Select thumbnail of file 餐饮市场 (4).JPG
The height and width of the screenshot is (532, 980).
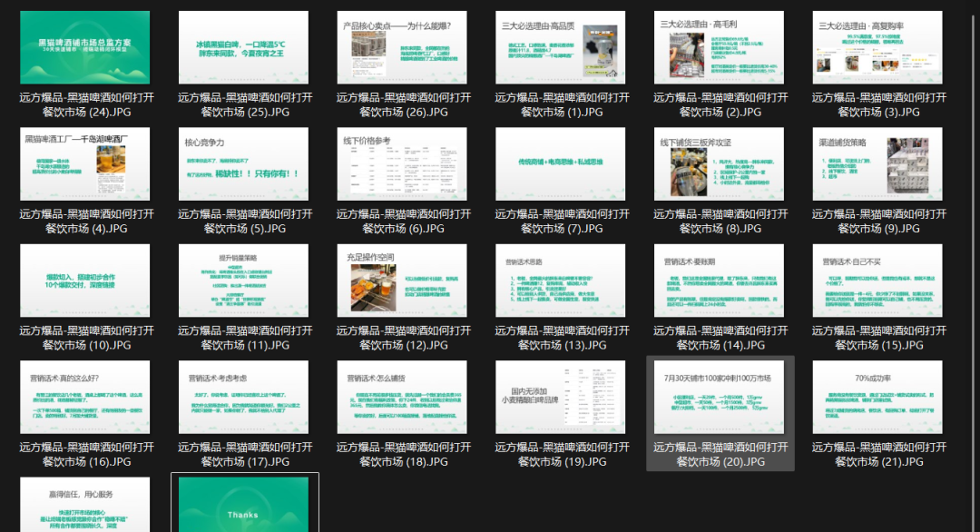[x=85, y=164]
